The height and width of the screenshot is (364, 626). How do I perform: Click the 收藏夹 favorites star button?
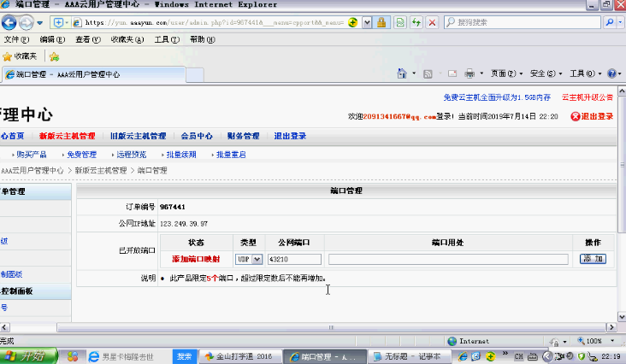point(20,56)
